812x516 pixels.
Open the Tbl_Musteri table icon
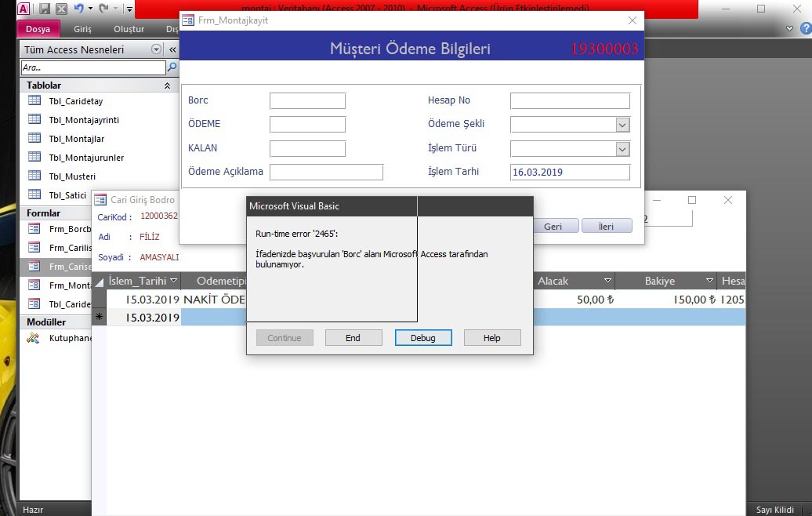(x=34, y=176)
